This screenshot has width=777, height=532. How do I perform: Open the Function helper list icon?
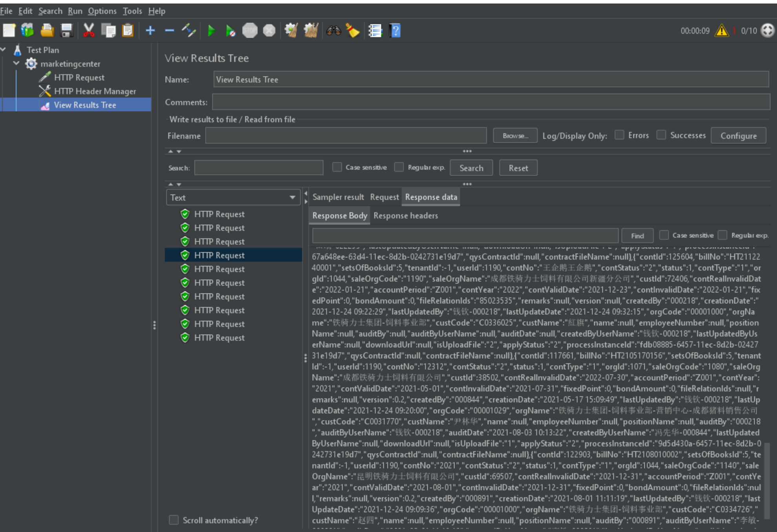tap(375, 30)
